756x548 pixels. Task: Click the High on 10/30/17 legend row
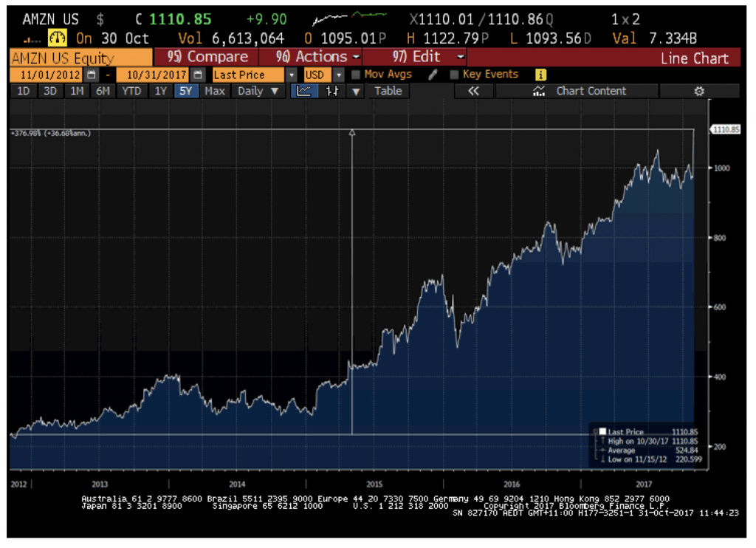pos(648,441)
